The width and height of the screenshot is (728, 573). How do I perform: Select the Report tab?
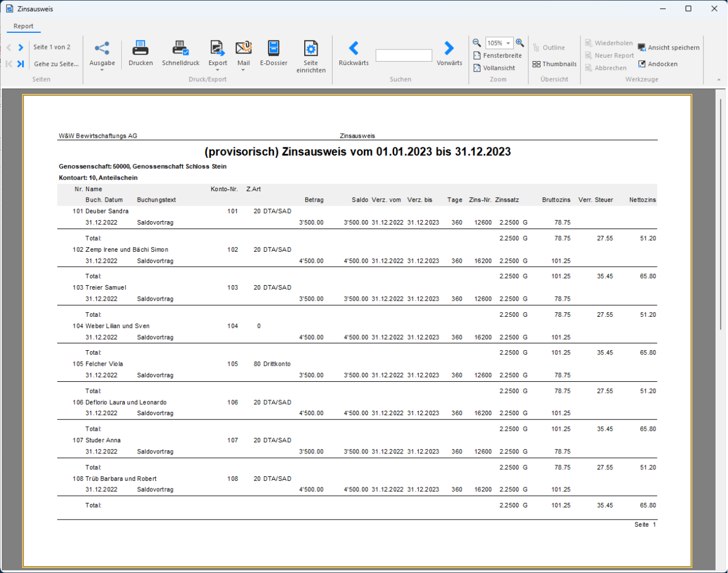tap(23, 26)
